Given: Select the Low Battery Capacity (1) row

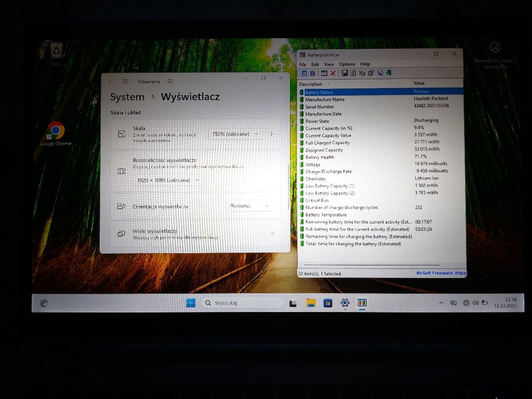Looking at the screenshot, I should (381, 186).
